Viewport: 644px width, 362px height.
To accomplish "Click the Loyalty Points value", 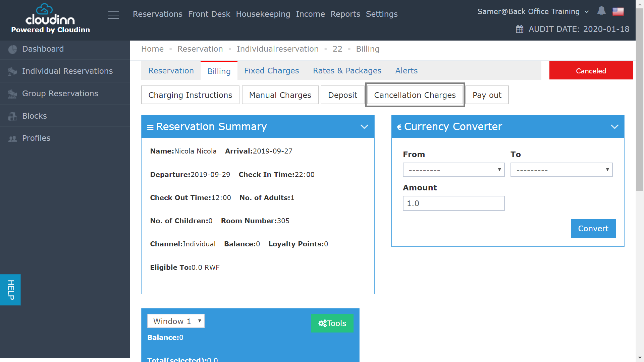I will [326, 244].
